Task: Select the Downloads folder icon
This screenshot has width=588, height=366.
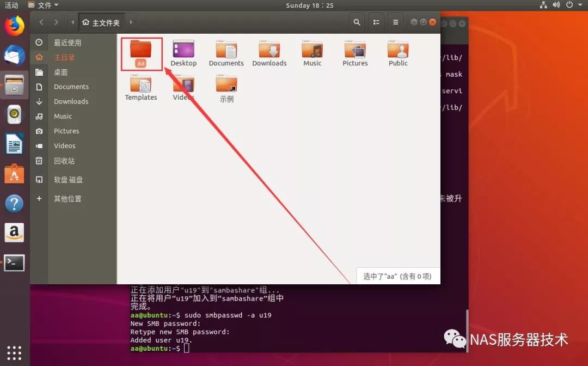Action: (269, 53)
